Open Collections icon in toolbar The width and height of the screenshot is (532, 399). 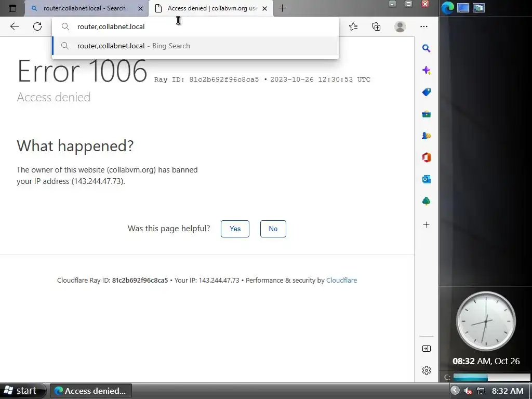click(376, 26)
